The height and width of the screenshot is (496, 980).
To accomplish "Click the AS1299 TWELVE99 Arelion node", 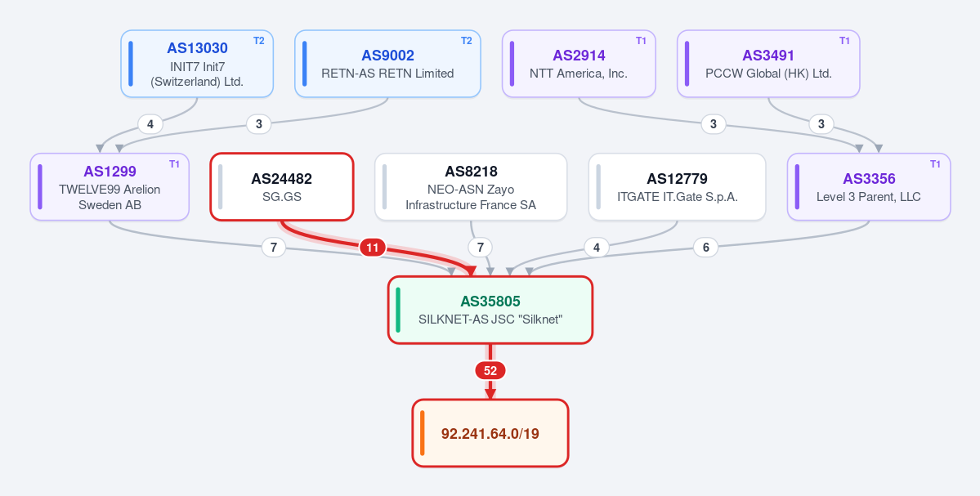I will [110, 187].
